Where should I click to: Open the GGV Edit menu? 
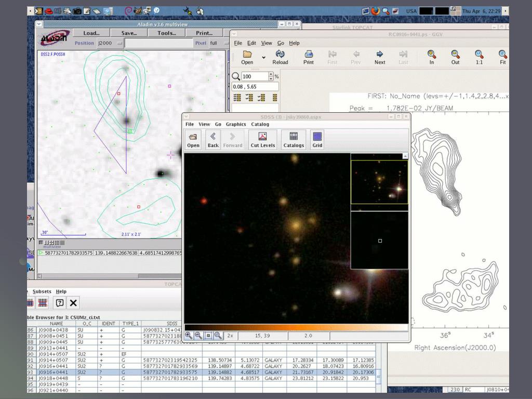pyautogui.click(x=251, y=43)
